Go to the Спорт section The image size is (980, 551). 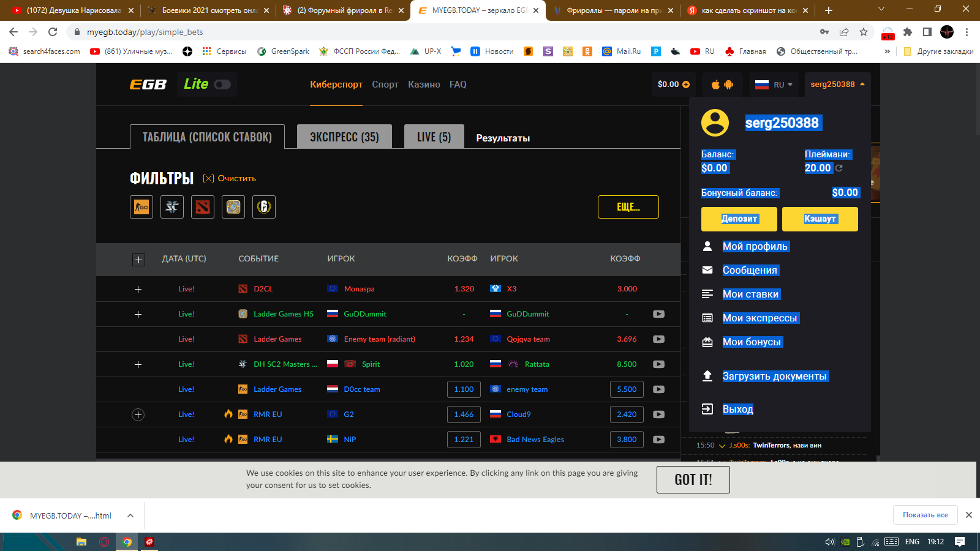click(385, 84)
